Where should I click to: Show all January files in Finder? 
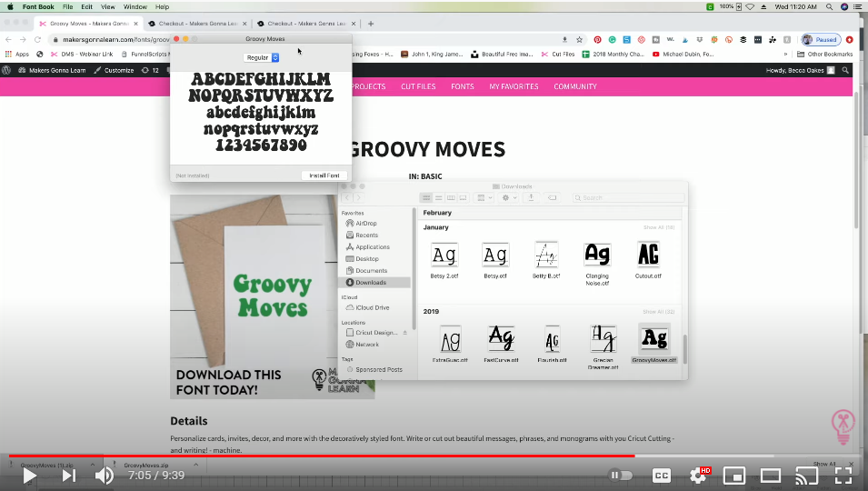(x=659, y=227)
